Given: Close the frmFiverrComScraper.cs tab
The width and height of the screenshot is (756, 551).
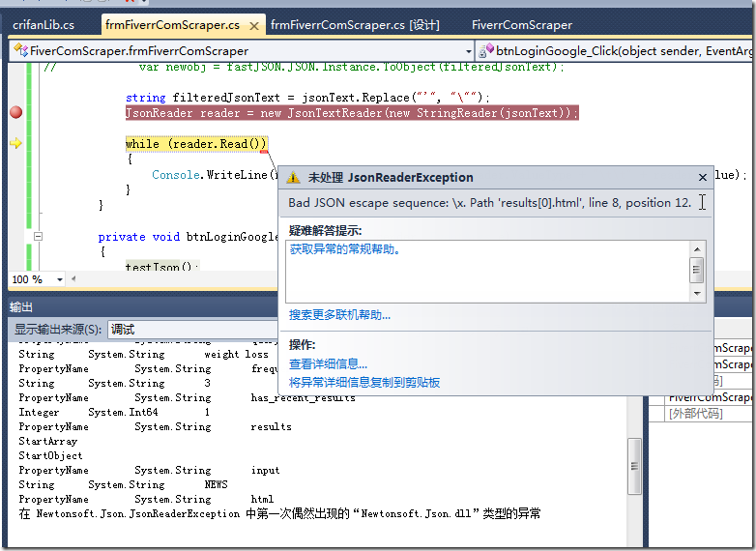Looking at the screenshot, I should (253, 24).
